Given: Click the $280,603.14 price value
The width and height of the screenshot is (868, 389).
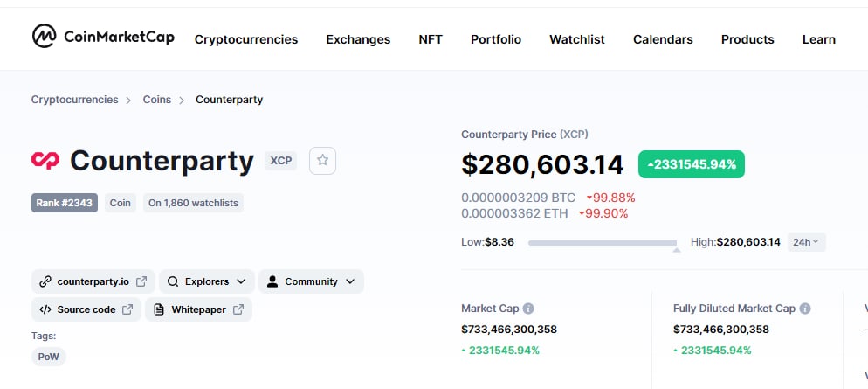Looking at the screenshot, I should (x=542, y=164).
